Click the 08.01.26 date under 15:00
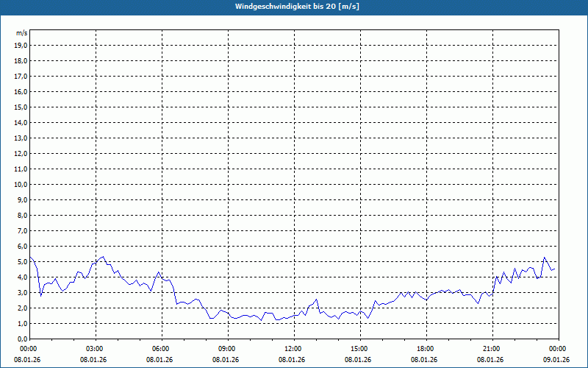This screenshot has height=368, width=588. [x=358, y=360]
